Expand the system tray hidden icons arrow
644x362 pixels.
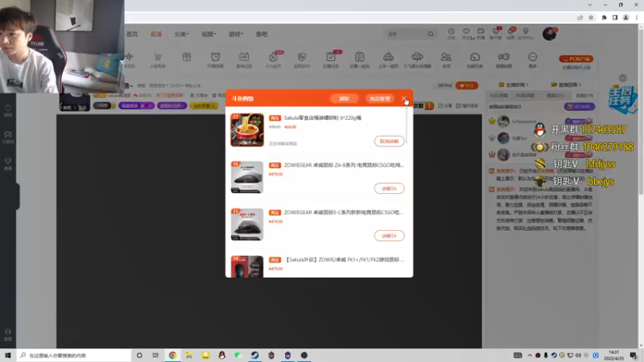click(530, 356)
